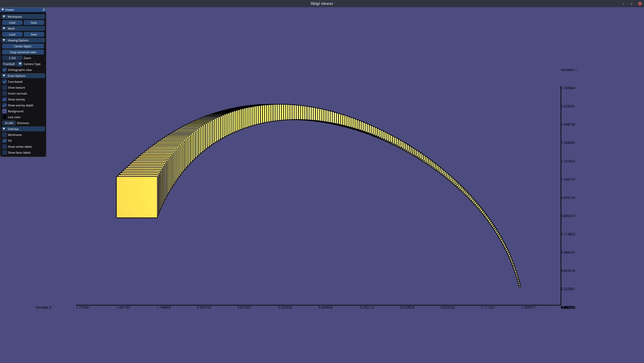
Task: Open Camera Type Trackball dropdown
Action: pyautogui.click(x=12, y=64)
